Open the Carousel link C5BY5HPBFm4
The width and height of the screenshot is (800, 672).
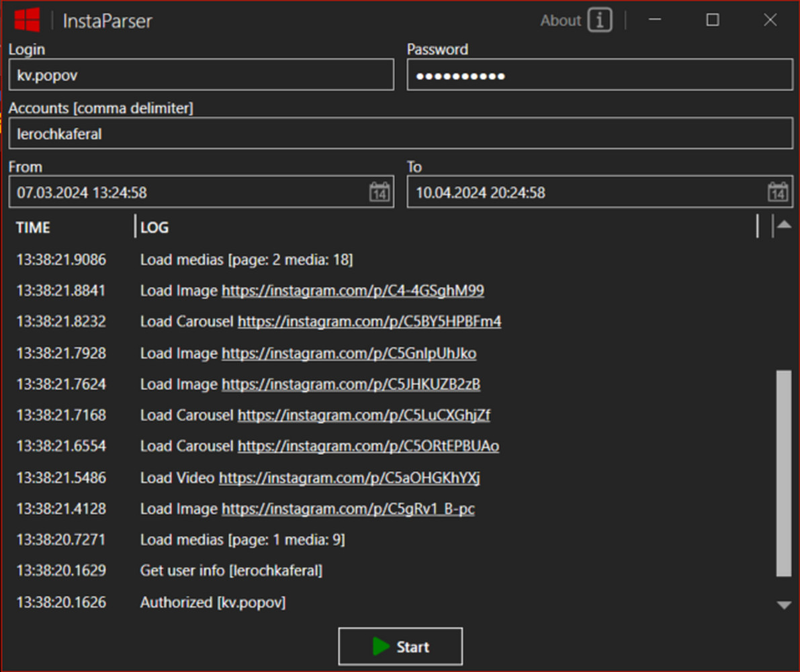[x=369, y=322]
